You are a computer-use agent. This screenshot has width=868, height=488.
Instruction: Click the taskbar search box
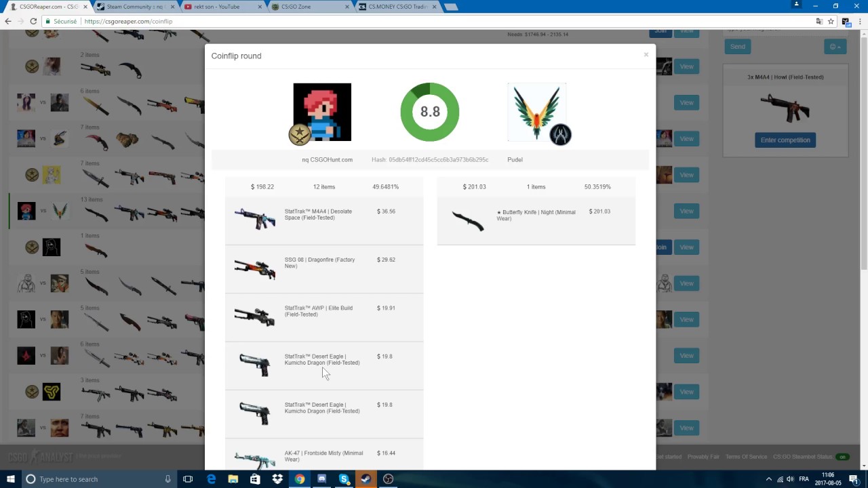tap(98, 479)
